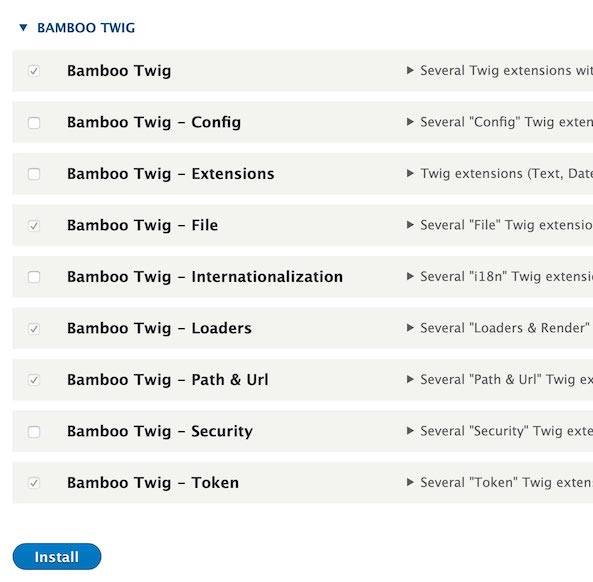Image resolution: width=593 pixels, height=582 pixels.
Task: Expand the Twig extensions (Text, Date) description
Action: pyautogui.click(x=410, y=173)
